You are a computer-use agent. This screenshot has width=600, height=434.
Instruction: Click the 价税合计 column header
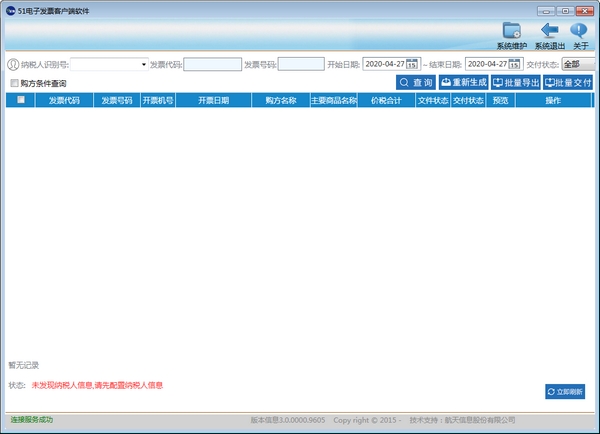pos(386,100)
